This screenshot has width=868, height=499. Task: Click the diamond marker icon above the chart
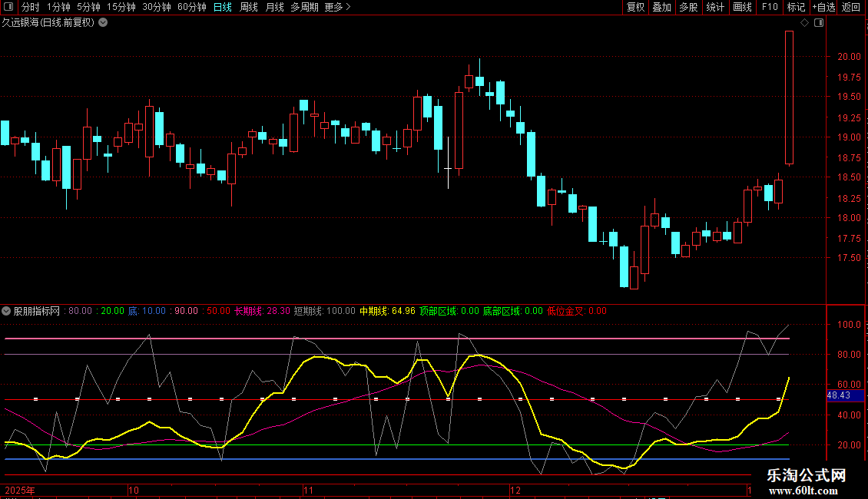pos(804,23)
